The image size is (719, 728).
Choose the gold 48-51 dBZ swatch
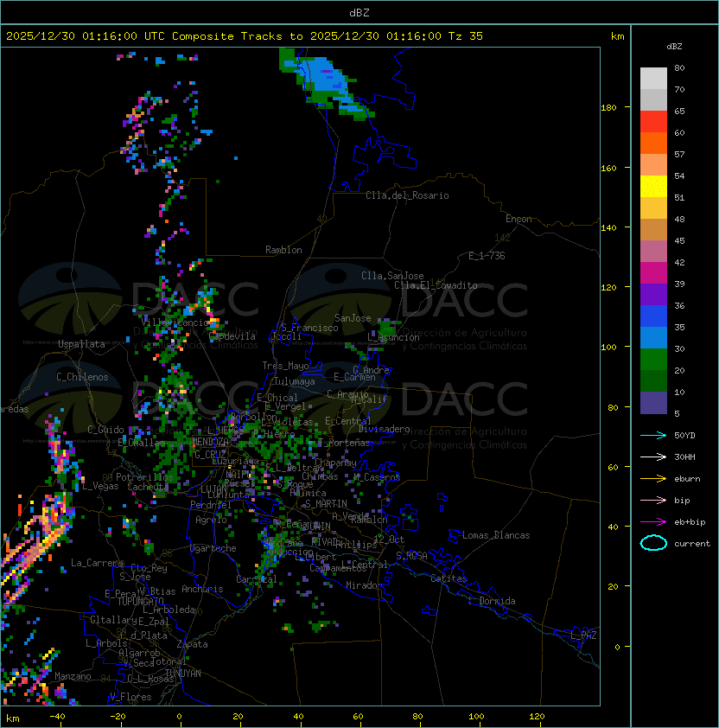coord(653,208)
